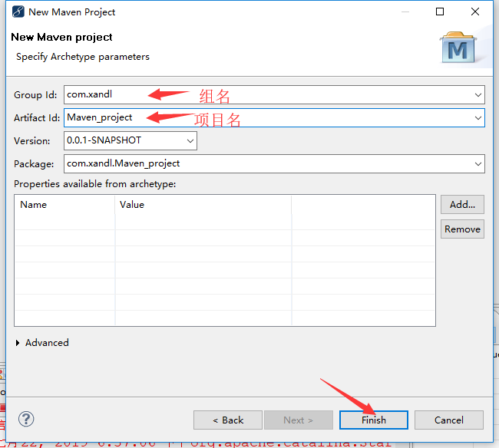Open the Version dropdown arrow
The height and width of the screenshot is (448, 499).
(x=190, y=141)
